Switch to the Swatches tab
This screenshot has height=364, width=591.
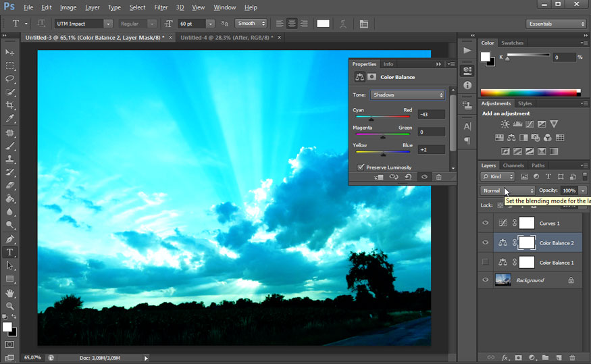click(x=512, y=43)
